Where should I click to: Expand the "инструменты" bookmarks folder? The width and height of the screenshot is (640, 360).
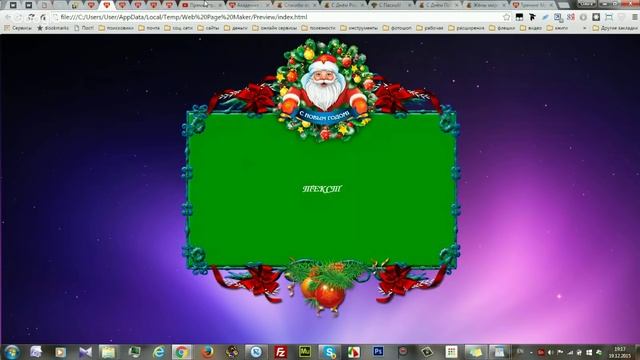click(x=359, y=28)
